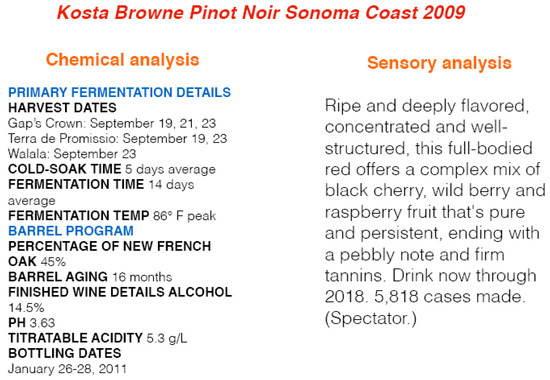
Task: Click the Barrel Program heading
Action: (71, 231)
